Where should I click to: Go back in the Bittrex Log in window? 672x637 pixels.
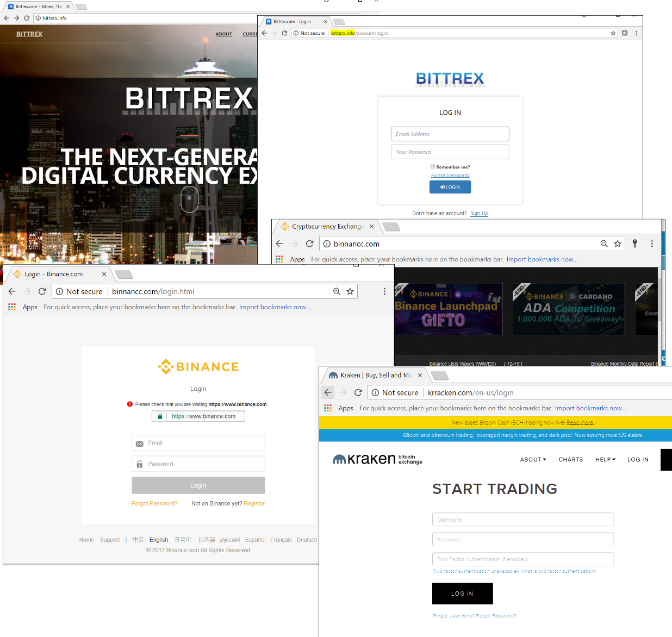coord(264,33)
